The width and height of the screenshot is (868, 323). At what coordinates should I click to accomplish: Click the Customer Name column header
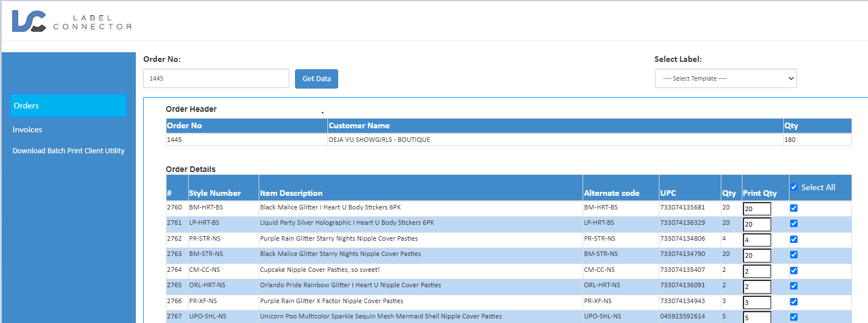(359, 125)
